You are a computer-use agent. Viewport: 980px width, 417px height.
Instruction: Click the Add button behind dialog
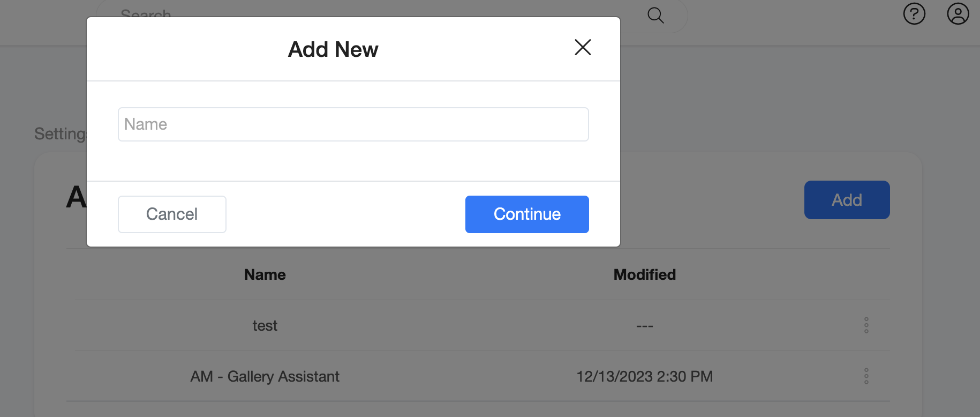pos(847,200)
